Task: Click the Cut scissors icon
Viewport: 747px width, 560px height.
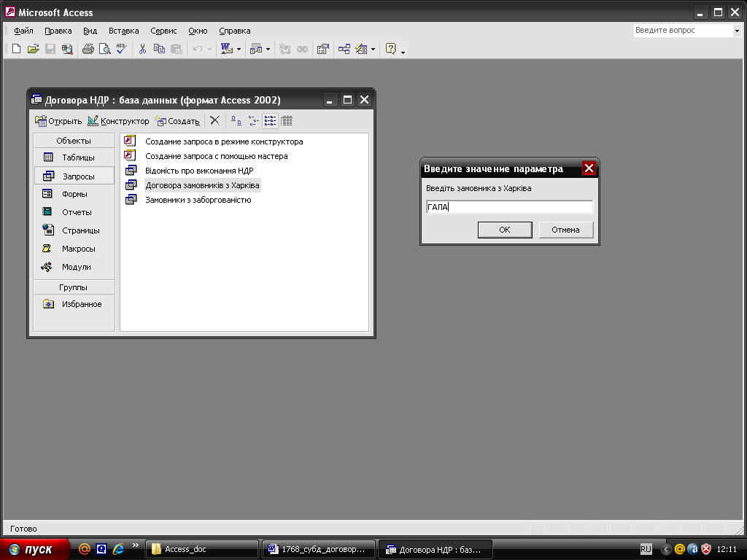Action: pyautogui.click(x=142, y=49)
